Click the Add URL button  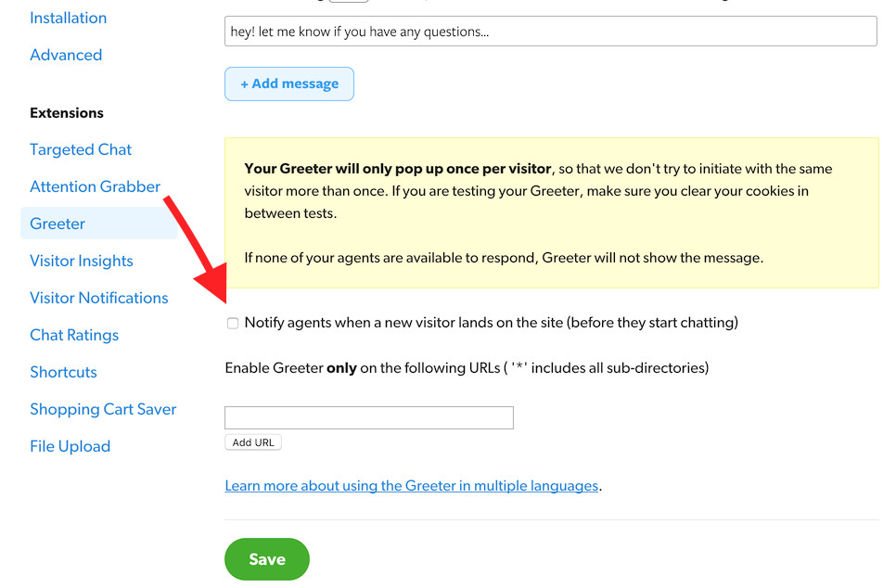click(253, 442)
